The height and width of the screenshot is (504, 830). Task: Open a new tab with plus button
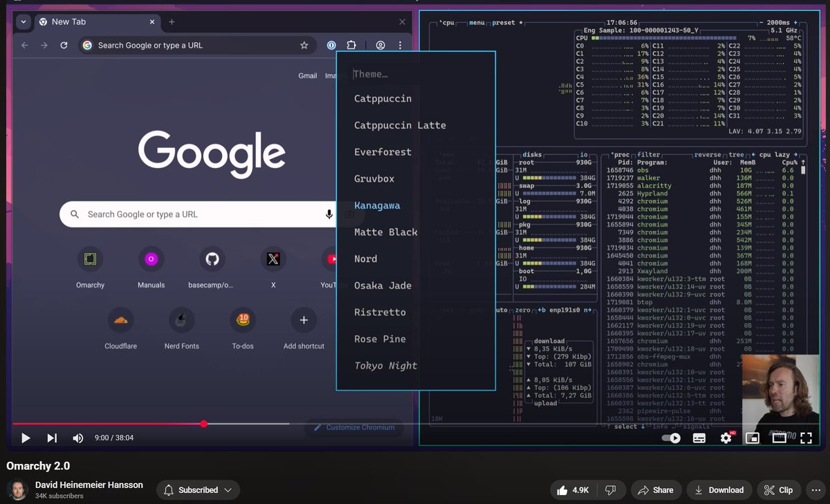point(172,22)
